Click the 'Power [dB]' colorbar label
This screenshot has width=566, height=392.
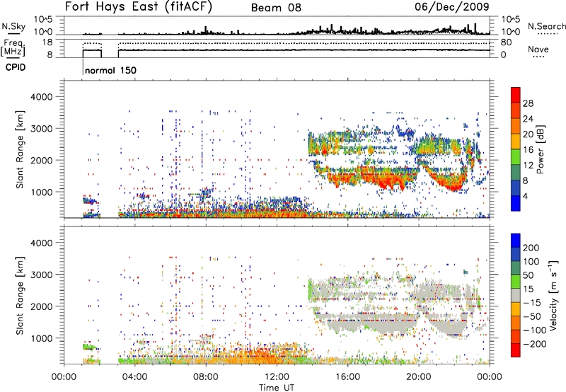pos(541,149)
